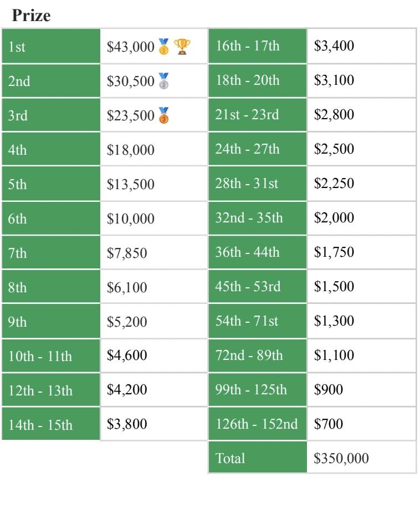Select the 16th - 17th placement cell
The width and height of the screenshot is (420, 528).
point(258,46)
